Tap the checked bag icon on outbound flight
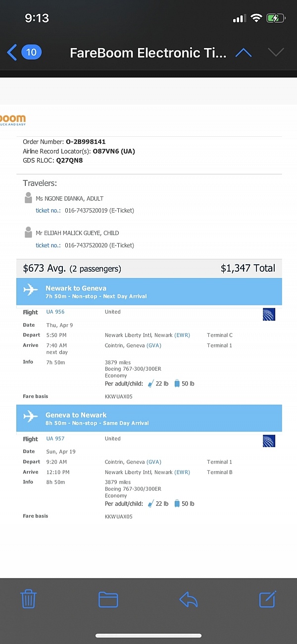Screen dimensions: 297x644 pyautogui.click(x=177, y=384)
